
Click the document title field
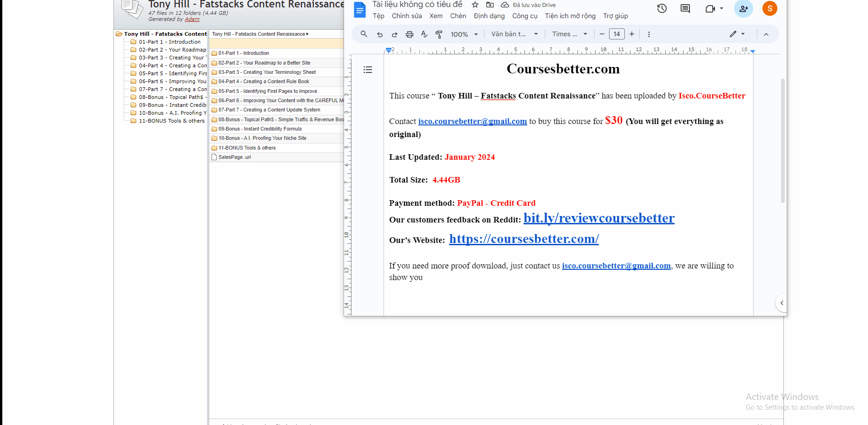(x=417, y=5)
